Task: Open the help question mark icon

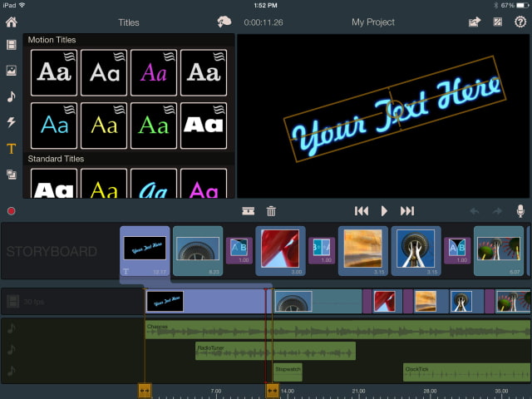Action: 520,22
